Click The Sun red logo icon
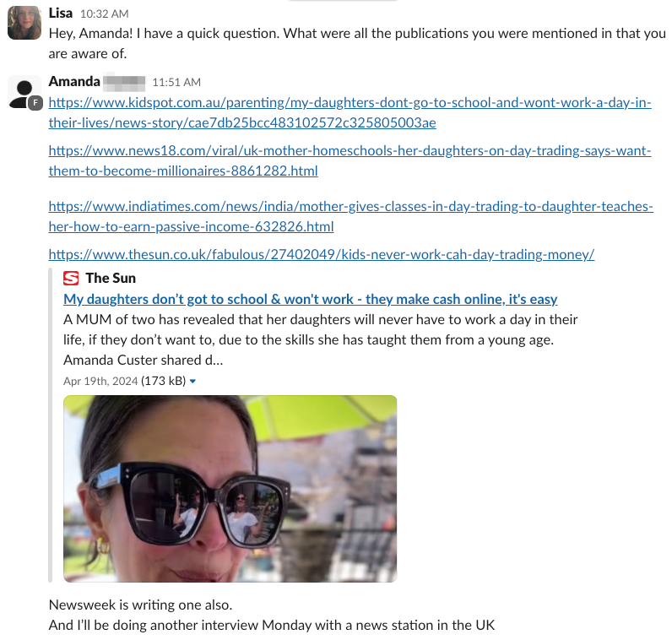Image resolution: width=672 pixels, height=640 pixels. tap(71, 278)
